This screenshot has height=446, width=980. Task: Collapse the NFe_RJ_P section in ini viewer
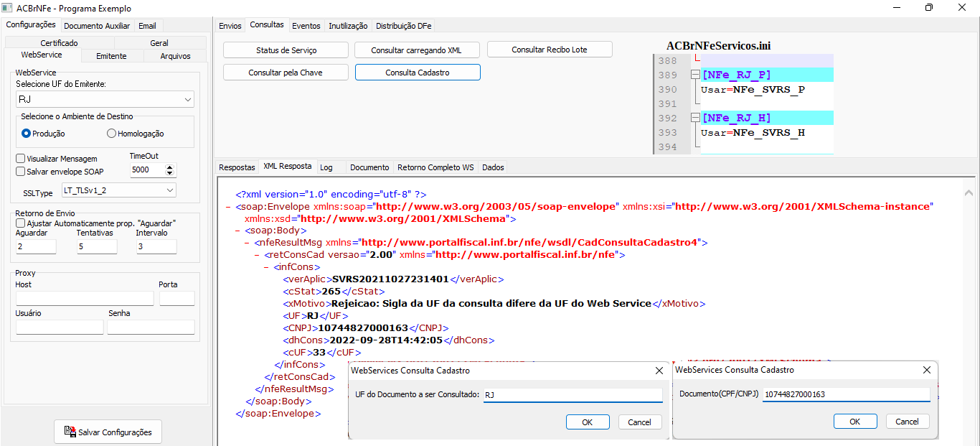pyautogui.click(x=694, y=75)
